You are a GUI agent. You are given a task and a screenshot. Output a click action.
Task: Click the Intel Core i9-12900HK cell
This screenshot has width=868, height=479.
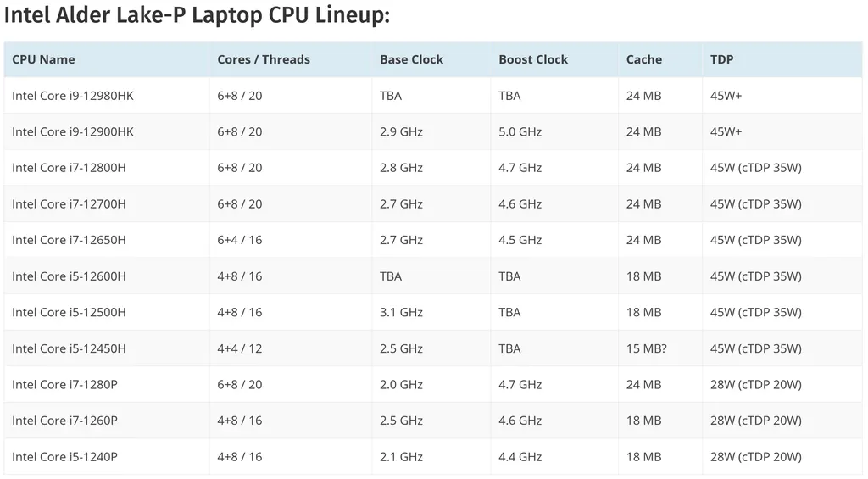click(x=73, y=132)
